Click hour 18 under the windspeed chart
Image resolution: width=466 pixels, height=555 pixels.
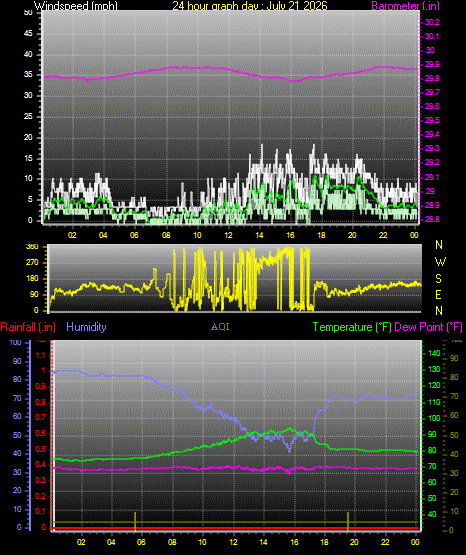(x=321, y=235)
